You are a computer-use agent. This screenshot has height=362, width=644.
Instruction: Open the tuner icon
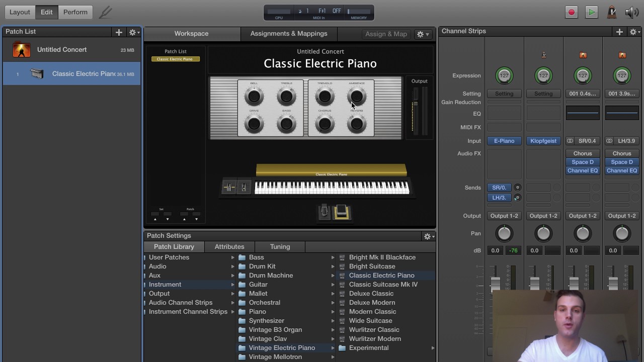pos(106,12)
